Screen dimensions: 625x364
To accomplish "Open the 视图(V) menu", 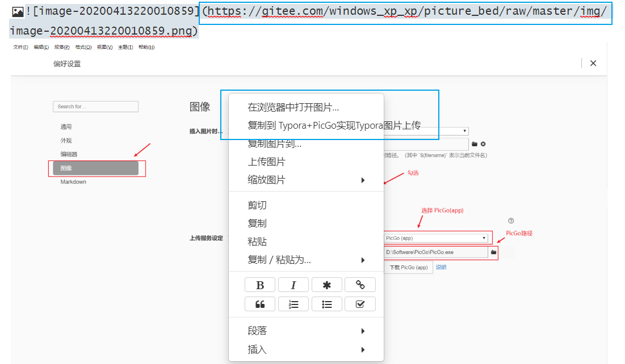I will click(105, 47).
